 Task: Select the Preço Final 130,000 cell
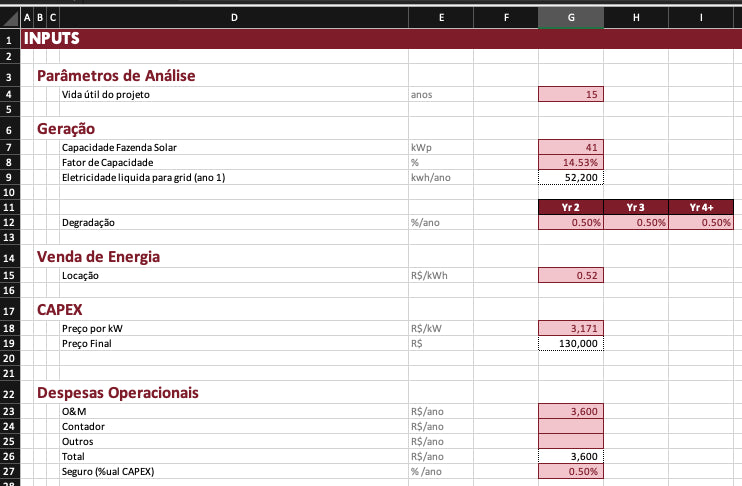pos(571,343)
